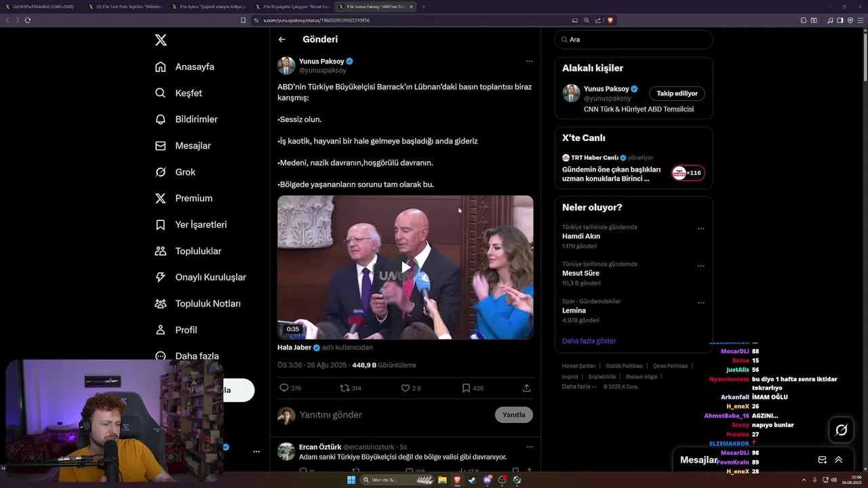The height and width of the screenshot is (488, 868).
Task: Play the embedded press conference video
Action: click(x=406, y=267)
